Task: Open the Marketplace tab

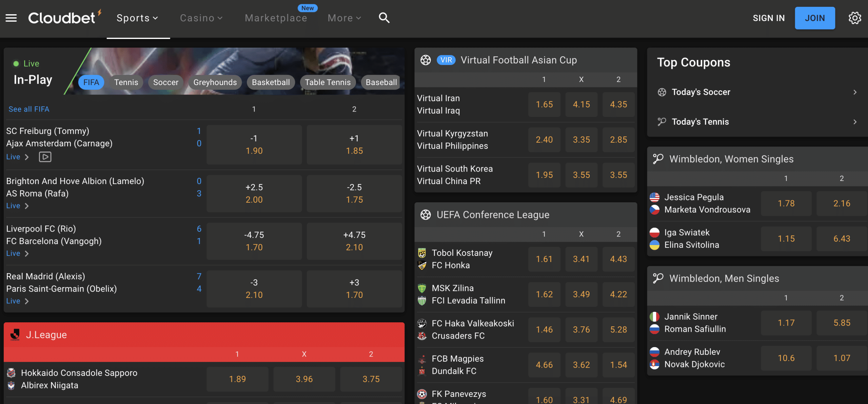Action: coord(276,18)
